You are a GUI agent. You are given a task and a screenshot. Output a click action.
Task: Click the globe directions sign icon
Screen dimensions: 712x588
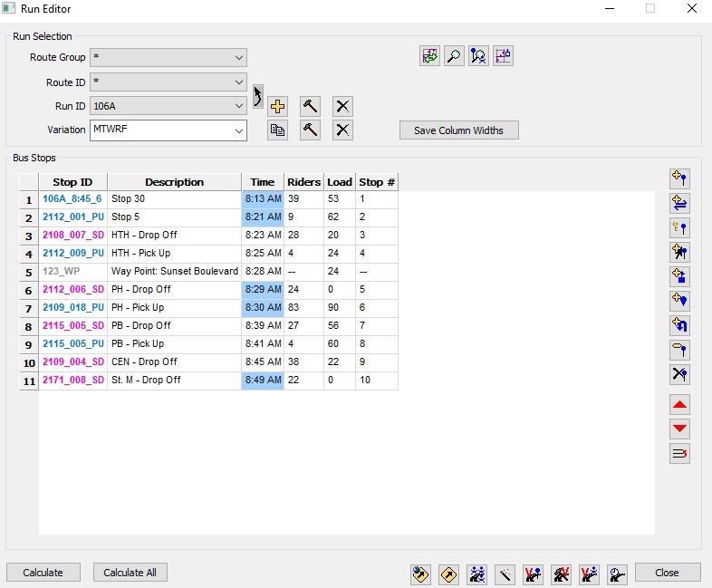pyautogui.click(x=421, y=574)
